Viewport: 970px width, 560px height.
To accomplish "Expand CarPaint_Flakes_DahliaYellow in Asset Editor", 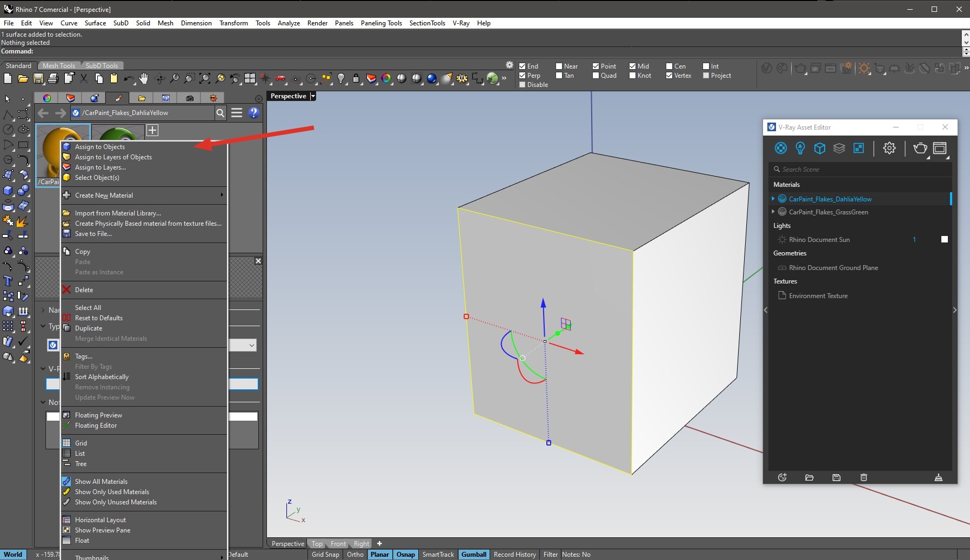I will [x=773, y=199].
